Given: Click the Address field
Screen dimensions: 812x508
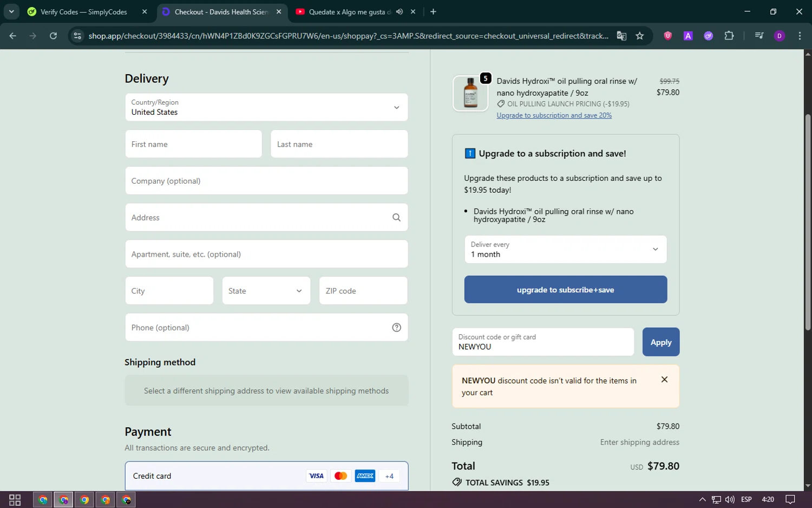Looking at the screenshot, I should pyautogui.click(x=266, y=217).
